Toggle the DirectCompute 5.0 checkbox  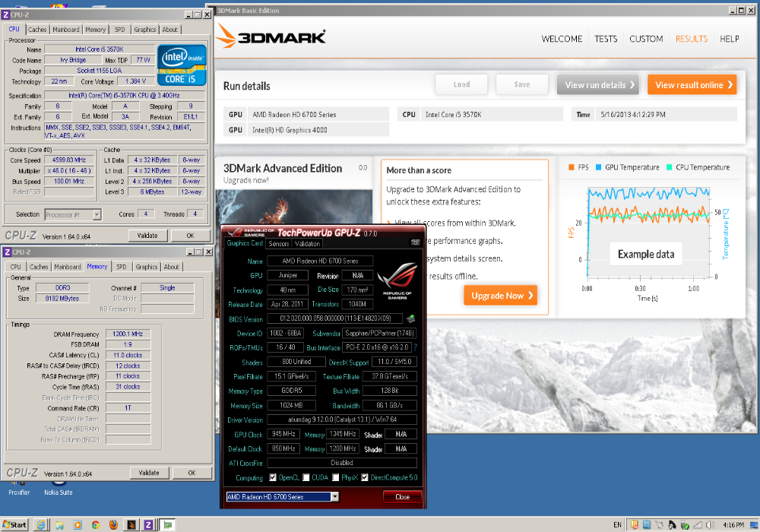click(x=365, y=478)
